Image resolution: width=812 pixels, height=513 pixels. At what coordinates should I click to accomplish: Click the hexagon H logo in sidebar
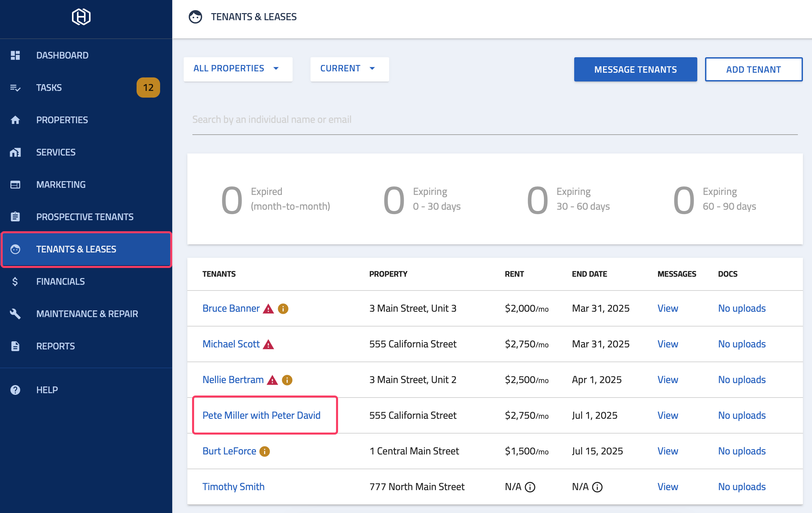point(81,17)
